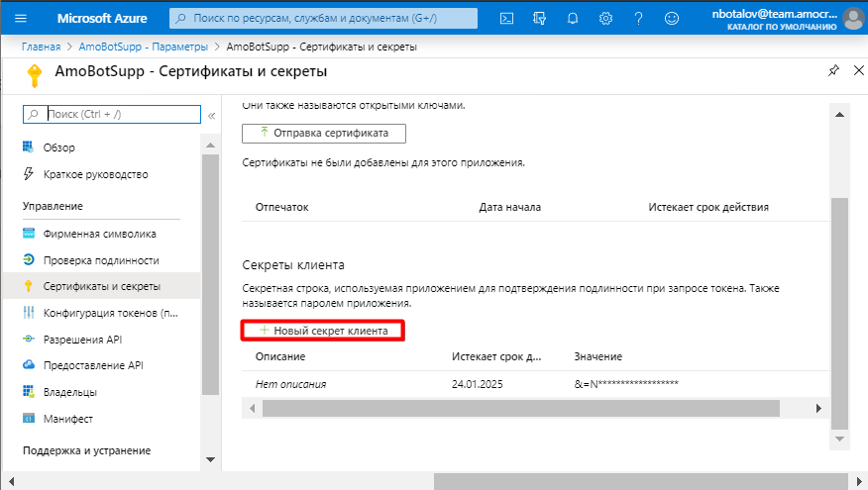Pin this blade to dashboard

pyautogui.click(x=833, y=70)
